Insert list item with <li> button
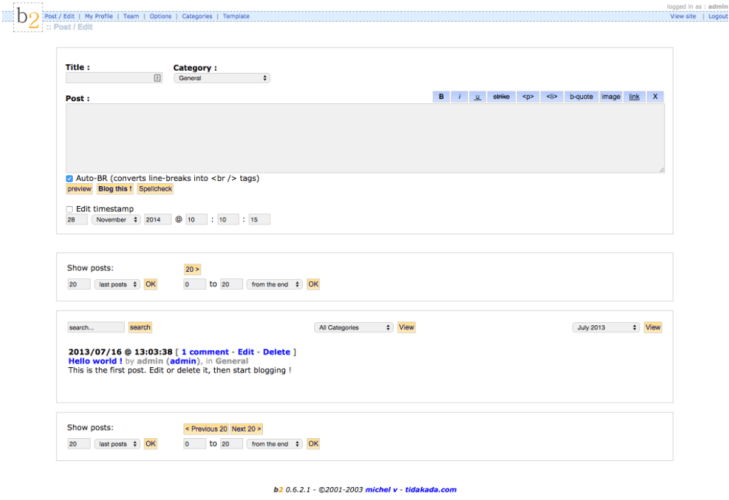This screenshot has width=729, height=500. click(551, 97)
